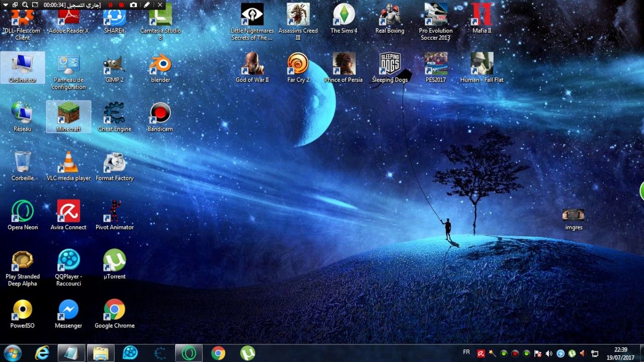Click the Ordinateur desktop icon

[23, 68]
